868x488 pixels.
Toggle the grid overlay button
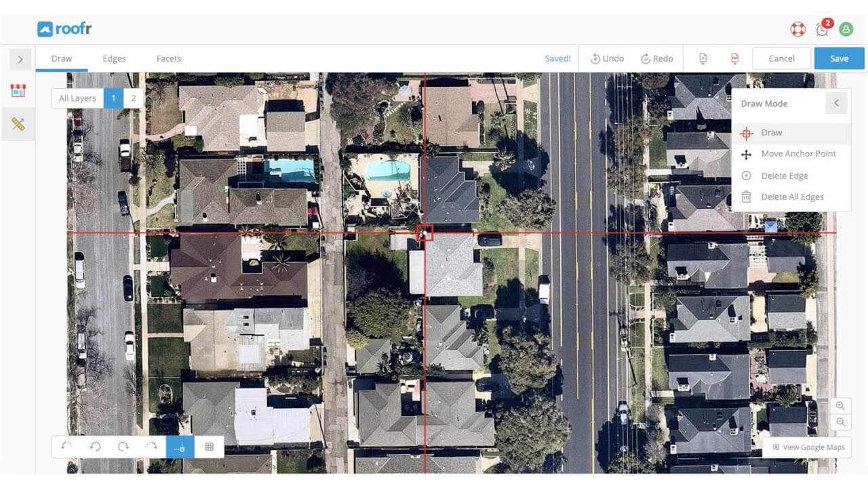coord(209,447)
